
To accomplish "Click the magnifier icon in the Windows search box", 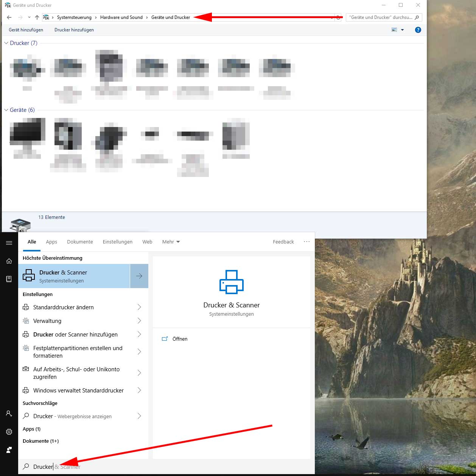I will 26,467.
